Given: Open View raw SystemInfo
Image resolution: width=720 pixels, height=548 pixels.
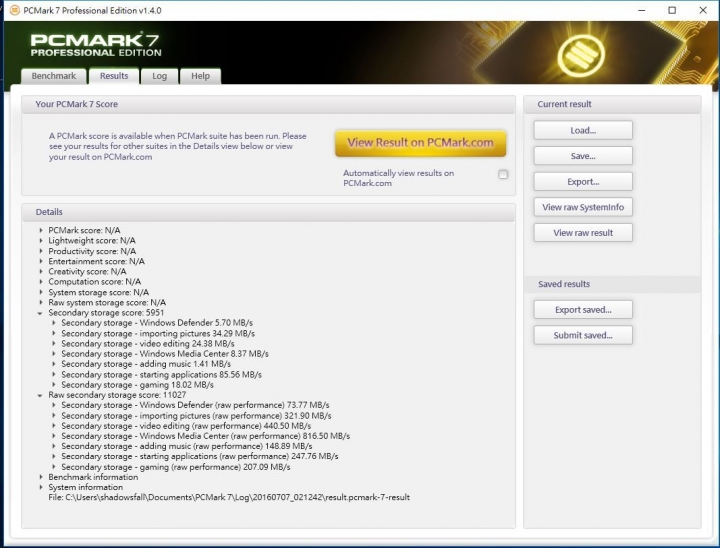Looking at the screenshot, I should point(583,207).
